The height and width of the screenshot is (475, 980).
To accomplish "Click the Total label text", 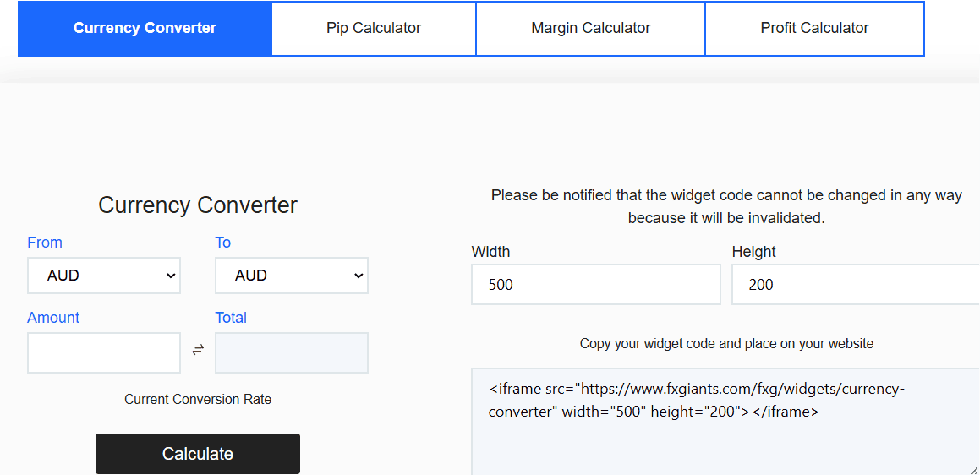I will [x=231, y=318].
